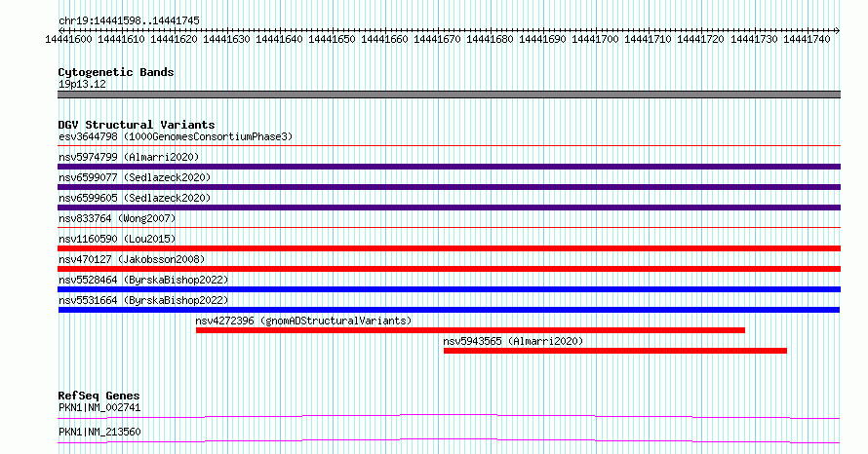Image resolution: width=868 pixels, height=454 pixels.
Task: Click the red bar for nsv4272396
Action: (x=470, y=330)
